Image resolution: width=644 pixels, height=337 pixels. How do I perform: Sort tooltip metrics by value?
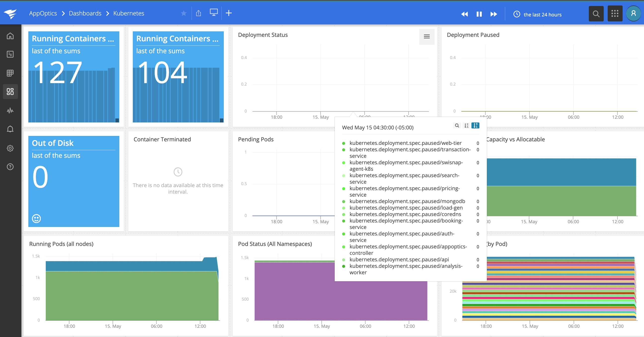point(475,126)
